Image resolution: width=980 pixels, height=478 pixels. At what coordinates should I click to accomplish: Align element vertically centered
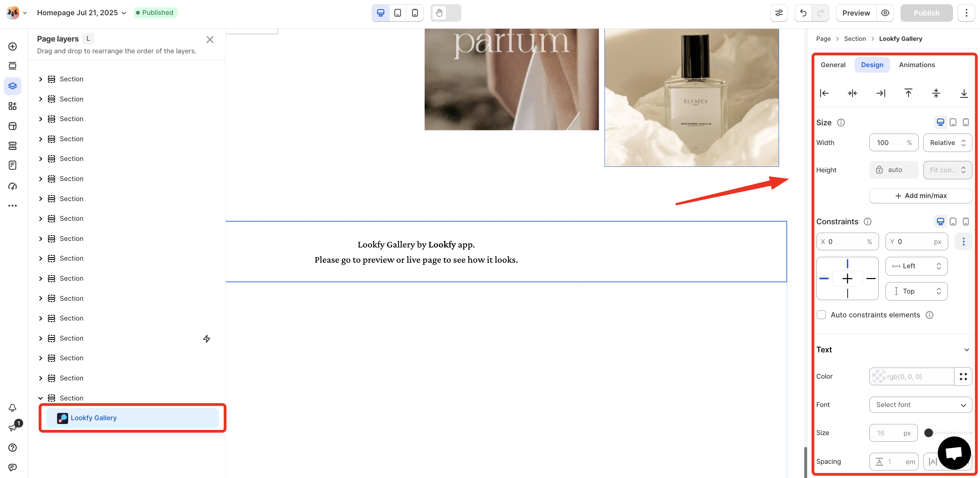tap(936, 93)
